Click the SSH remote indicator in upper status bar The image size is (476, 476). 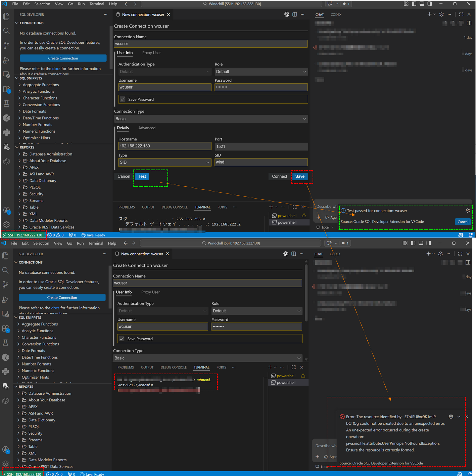[x=23, y=235]
